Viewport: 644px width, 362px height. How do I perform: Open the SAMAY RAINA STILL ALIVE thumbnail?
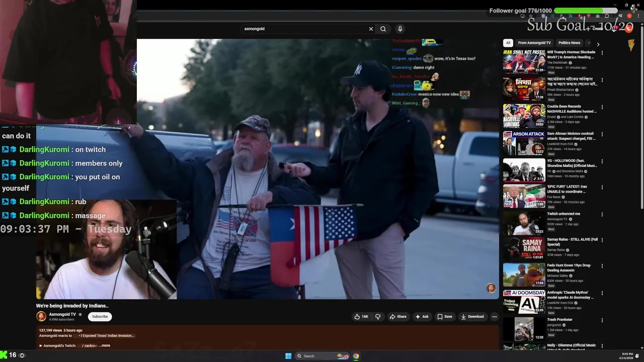coord(524,248)
